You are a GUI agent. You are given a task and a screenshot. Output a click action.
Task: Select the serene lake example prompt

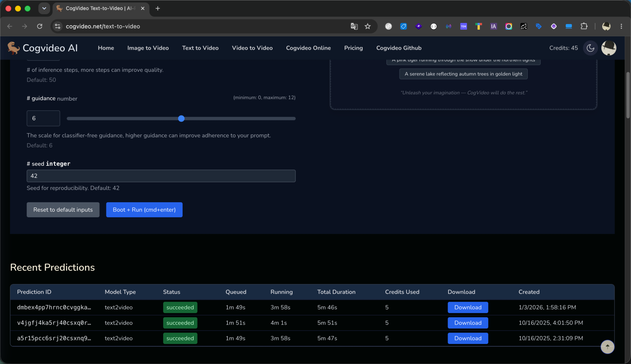click(x=463, y=74)
